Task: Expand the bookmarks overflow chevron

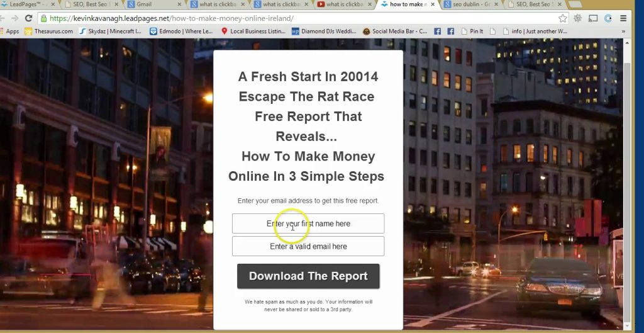Action: tap(623, 31)
